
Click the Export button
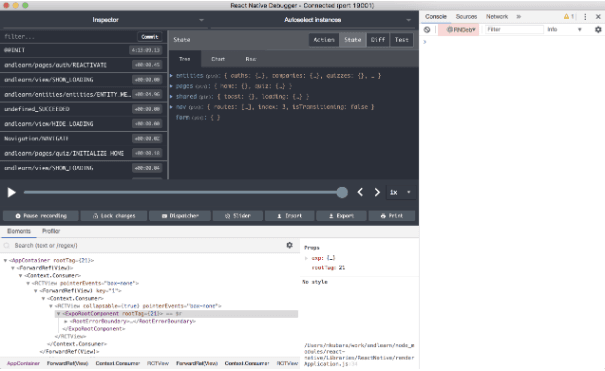[x=341, y=216]
